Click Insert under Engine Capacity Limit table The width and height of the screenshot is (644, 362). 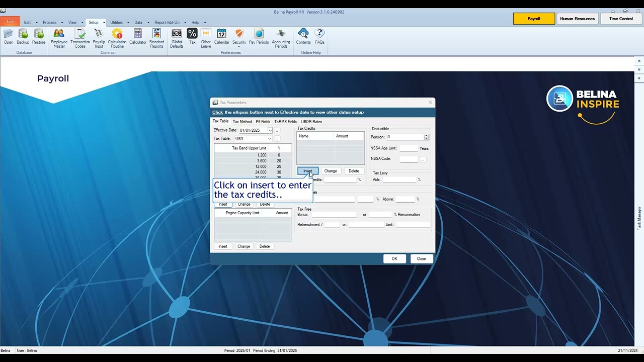[223, 246]
